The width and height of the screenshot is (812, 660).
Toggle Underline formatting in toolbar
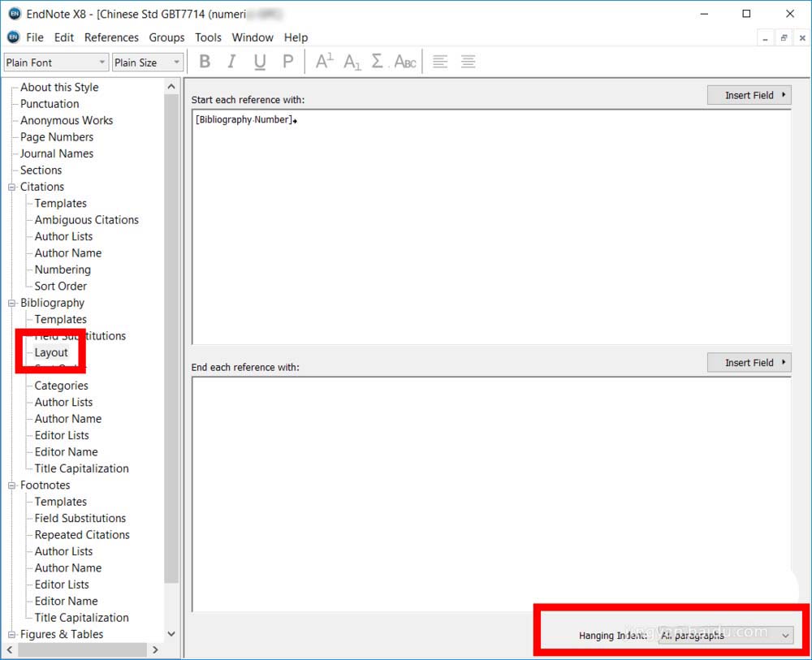(260, 62)
